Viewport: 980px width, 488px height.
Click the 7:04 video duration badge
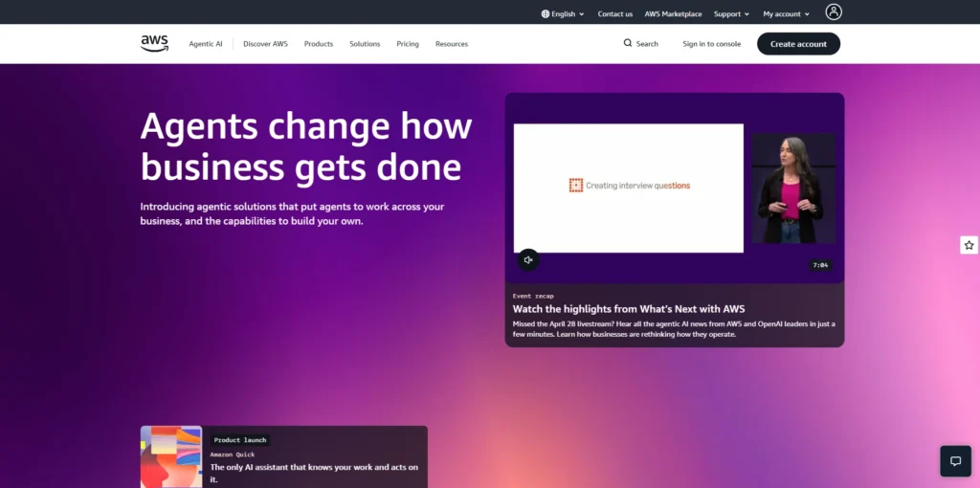[x=820, y=265]
